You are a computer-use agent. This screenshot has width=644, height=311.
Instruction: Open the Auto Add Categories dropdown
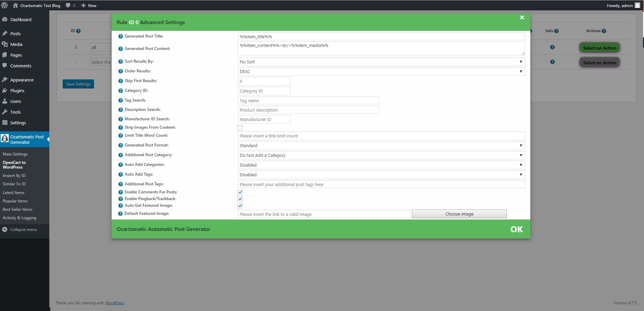(x=381, y=165)
